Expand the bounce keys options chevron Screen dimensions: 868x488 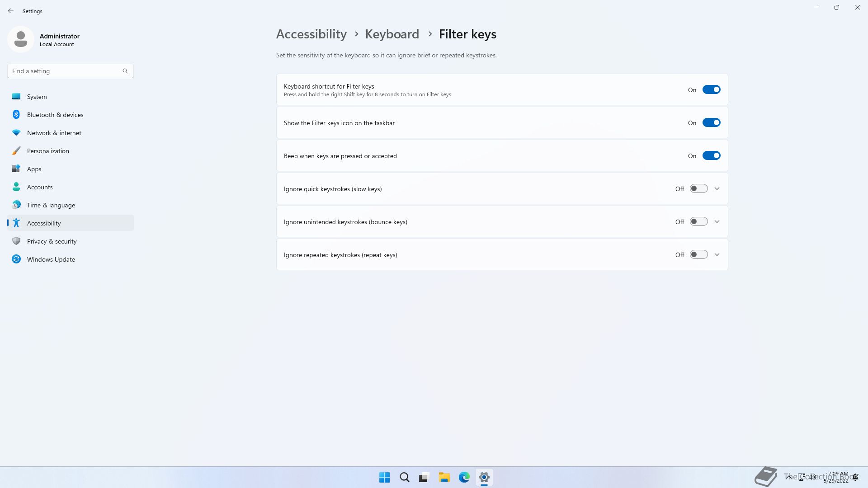(x=717, y=221)
